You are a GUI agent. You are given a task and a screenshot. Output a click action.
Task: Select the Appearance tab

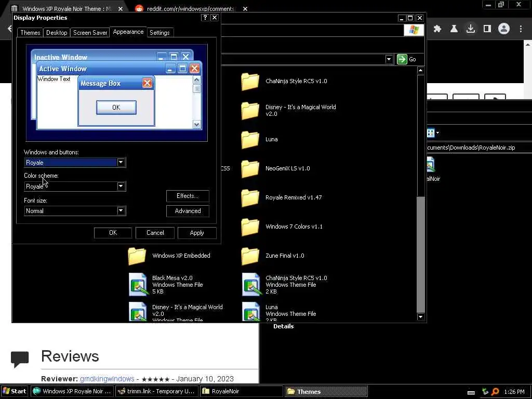(128, 32)
